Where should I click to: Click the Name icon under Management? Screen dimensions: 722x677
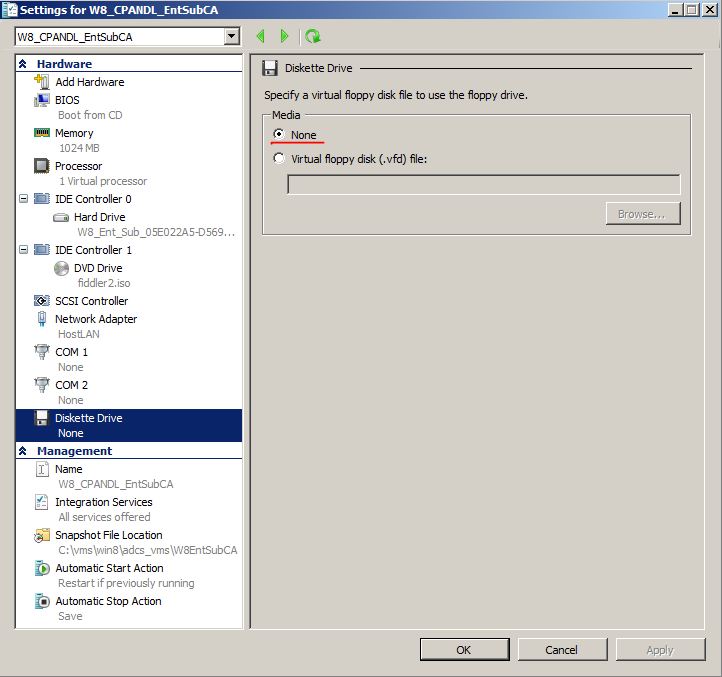[x=41, y=469]
